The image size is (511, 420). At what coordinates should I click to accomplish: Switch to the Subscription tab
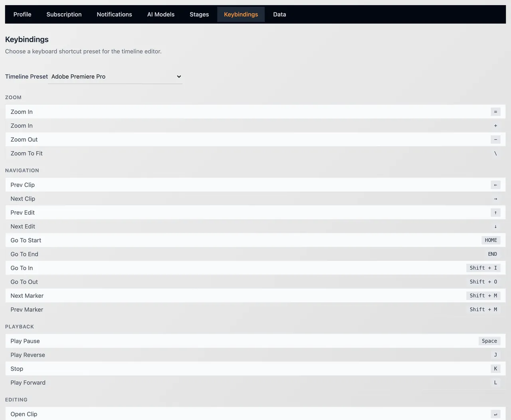[x=64, y=14]
